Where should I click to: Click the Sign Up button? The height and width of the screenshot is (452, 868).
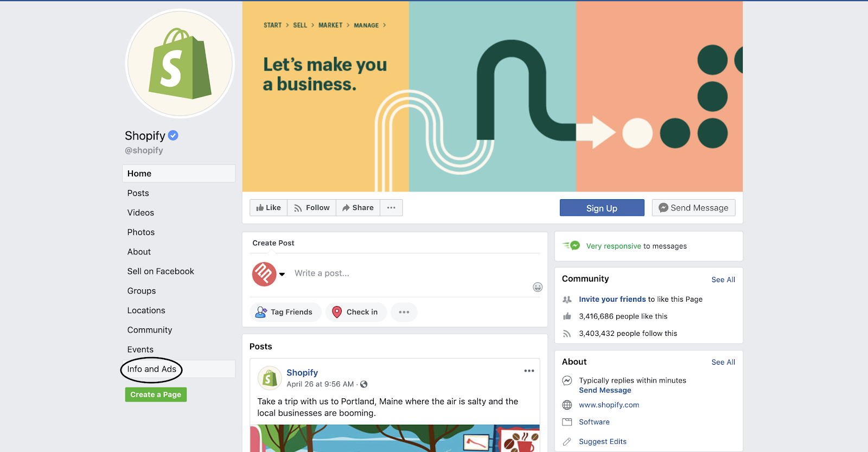click(602, 208)
